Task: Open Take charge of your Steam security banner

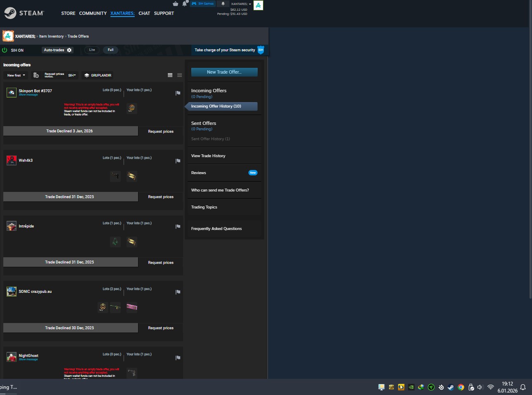Action: pyautogui.click(x=225, y=50)
